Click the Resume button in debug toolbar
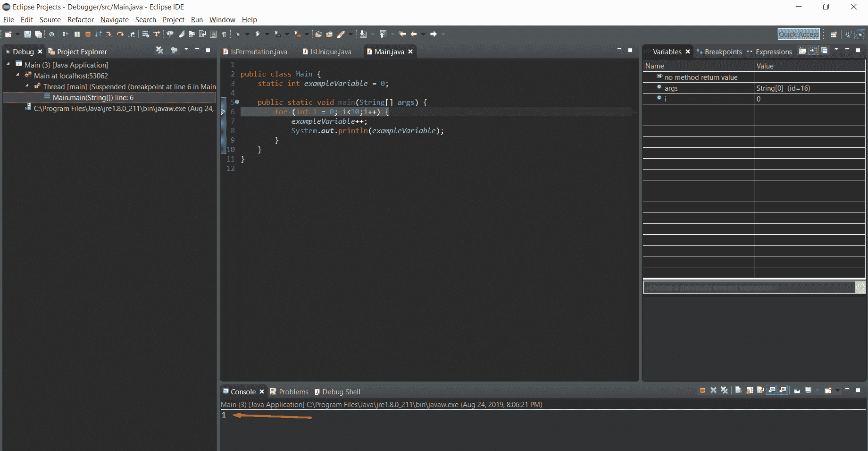This screenshot has height=451, width=868. pos(66,34)
